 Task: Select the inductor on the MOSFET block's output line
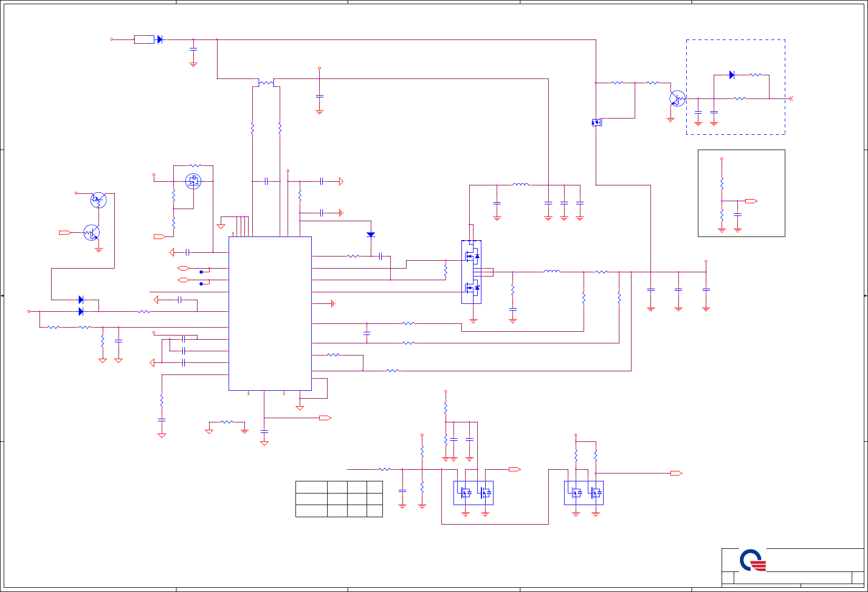pos(552,272)
